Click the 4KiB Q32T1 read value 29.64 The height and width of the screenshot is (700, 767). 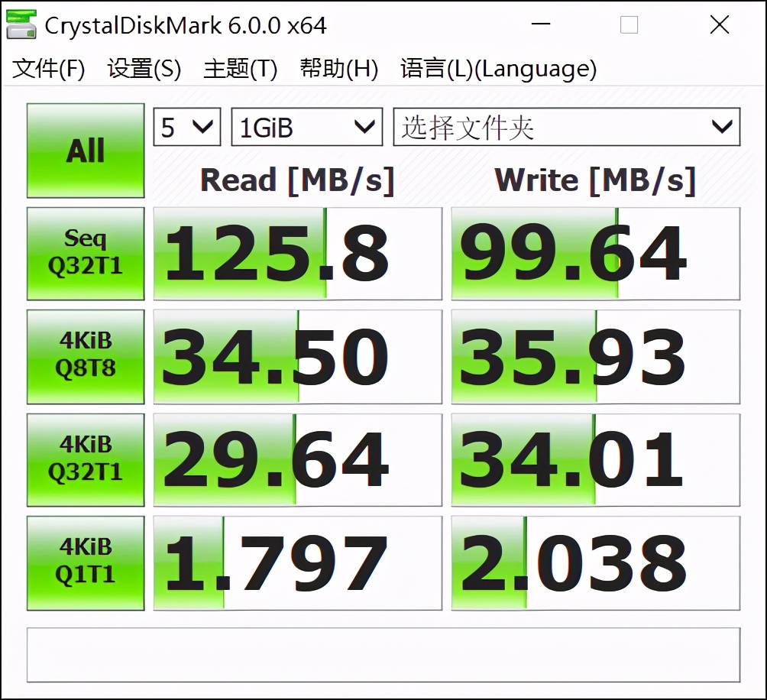click(x=297, y=460)
